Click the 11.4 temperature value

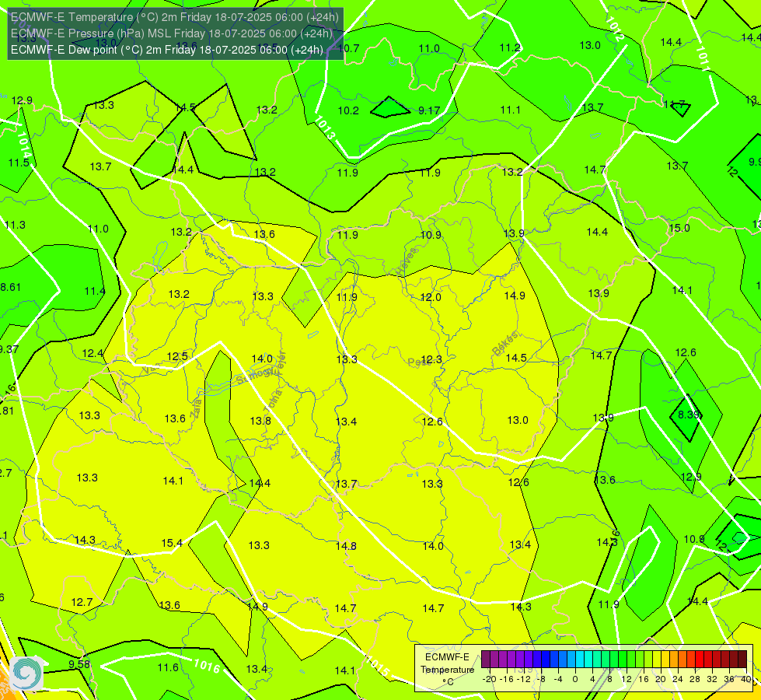pyautogui.click(x=95, y=291)
